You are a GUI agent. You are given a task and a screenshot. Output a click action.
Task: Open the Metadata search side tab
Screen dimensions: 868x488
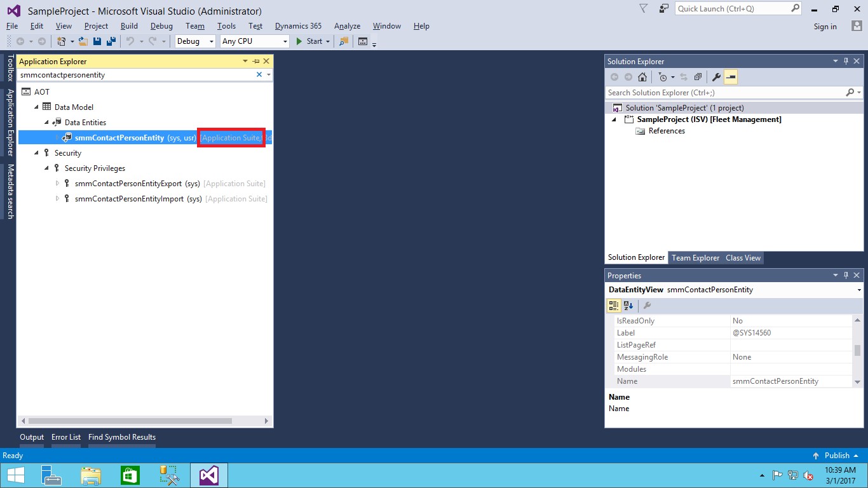point(10,191)
